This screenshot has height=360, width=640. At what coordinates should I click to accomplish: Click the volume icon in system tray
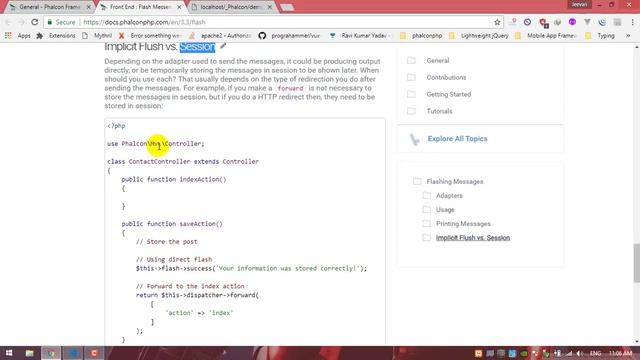click(579, 353)
